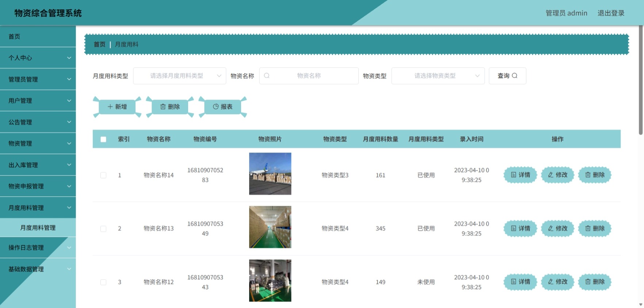The image size is (644, 308).
Task: Click 未使用 status in row 3
Action: 426,282
